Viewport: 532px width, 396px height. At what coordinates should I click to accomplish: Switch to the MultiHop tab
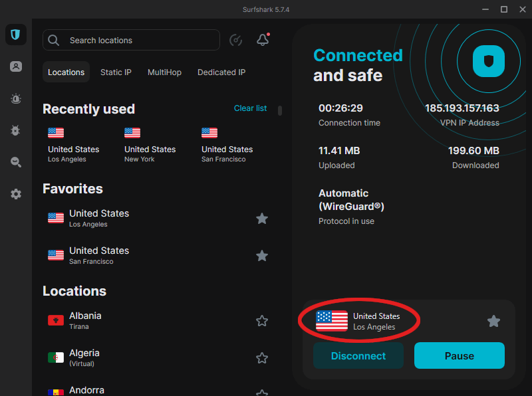coord(164,72)
